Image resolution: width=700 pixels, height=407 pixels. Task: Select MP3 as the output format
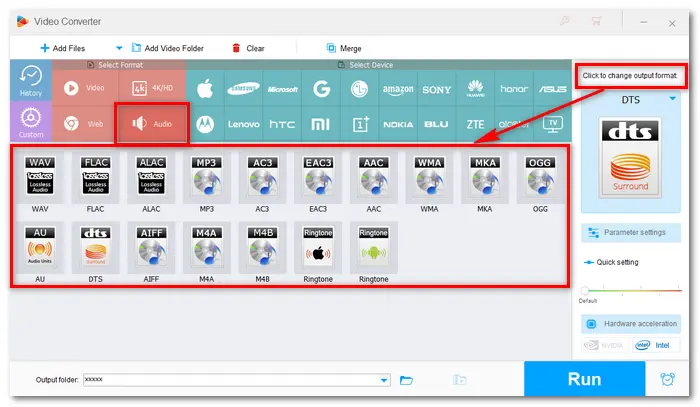[207, 177]
